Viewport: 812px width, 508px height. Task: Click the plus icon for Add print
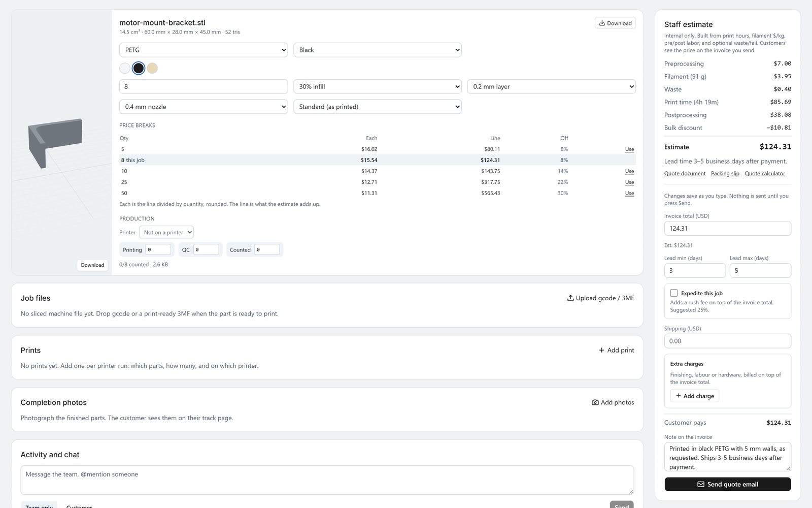[x=601, y=350]
